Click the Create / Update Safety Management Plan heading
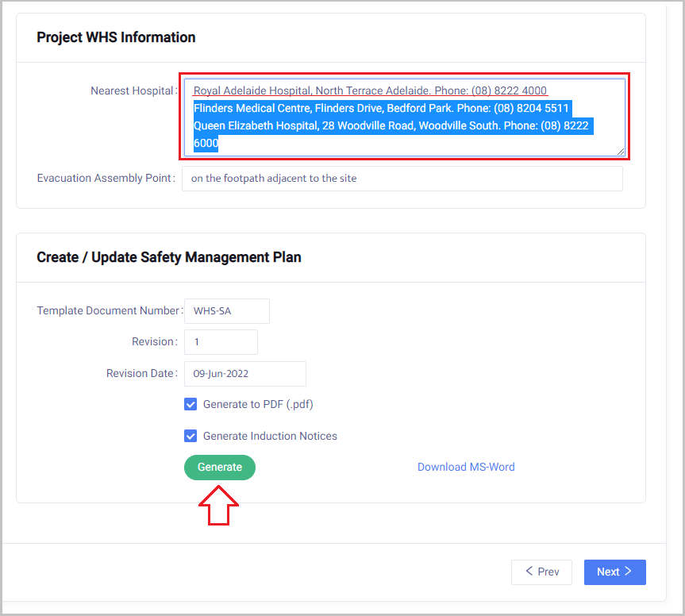This screenshot has width=685, height=616. point(169,257)
